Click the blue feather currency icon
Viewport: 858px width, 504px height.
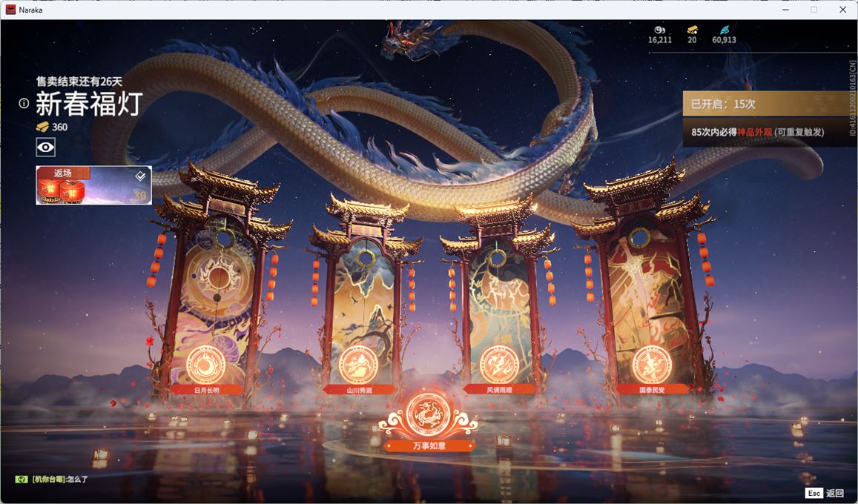724,30
